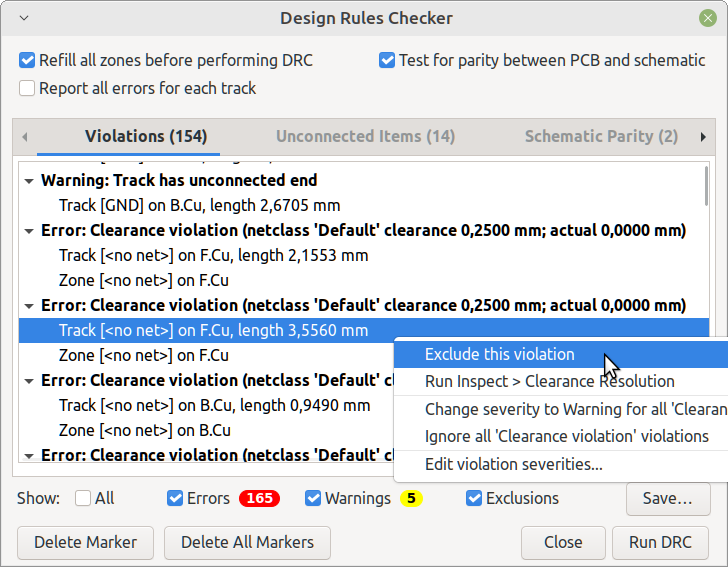Enable Report all errors for each track
The image size is (728, 567).
pyautogui.click(x=28, y=88)
